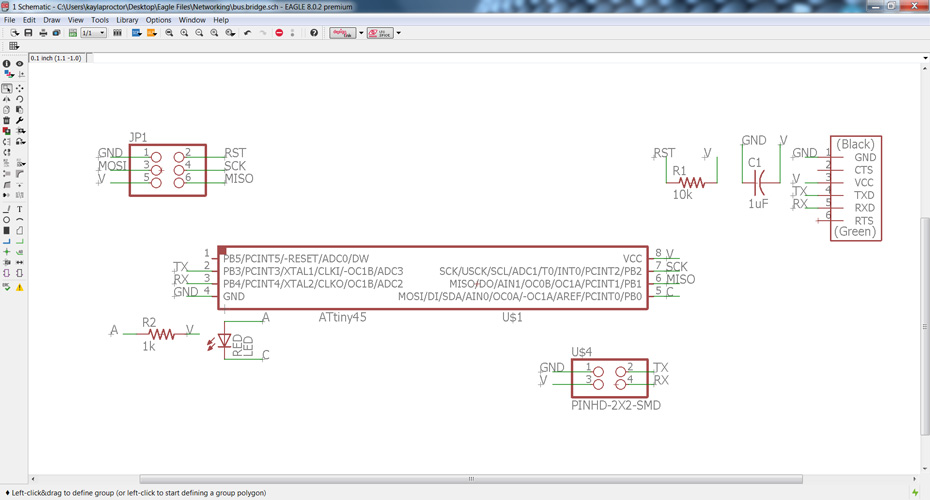
Task: Select the Label tool
Action: click(20, 252)
